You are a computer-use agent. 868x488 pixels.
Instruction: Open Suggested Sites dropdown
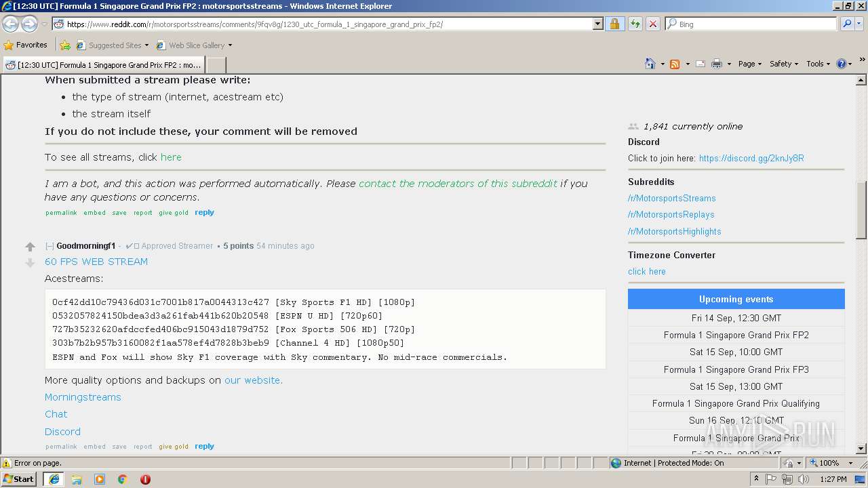112,45
